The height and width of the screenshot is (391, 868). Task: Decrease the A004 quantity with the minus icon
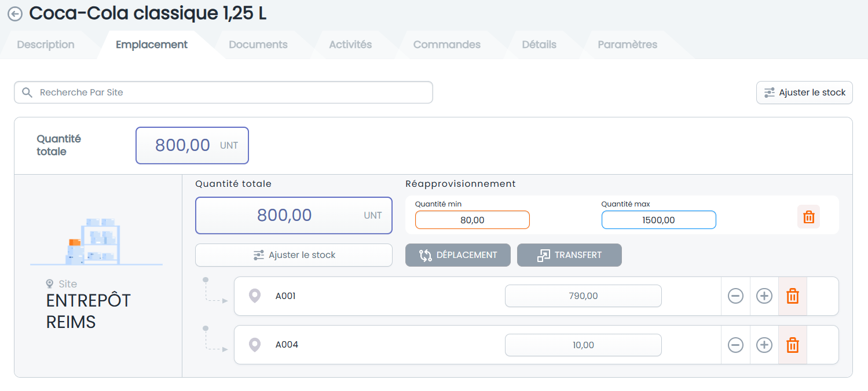[735, 345]
